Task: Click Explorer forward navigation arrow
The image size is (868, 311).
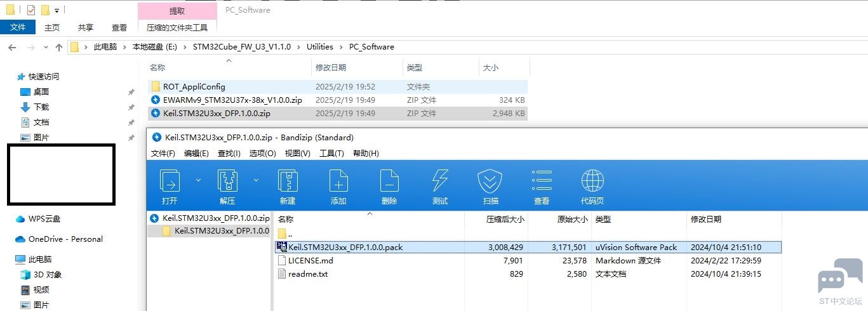Action: coord(30,47)
